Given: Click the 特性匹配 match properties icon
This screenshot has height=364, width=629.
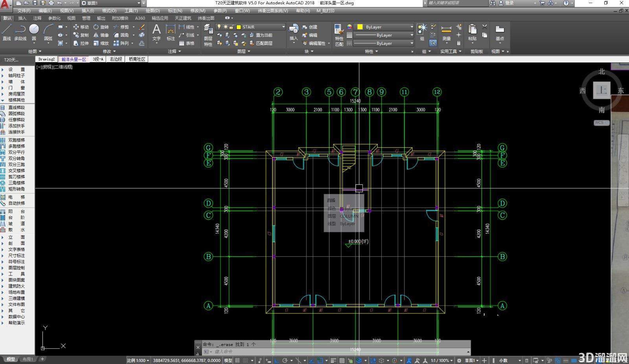Looking at the screenshot, I should [339, 35].
